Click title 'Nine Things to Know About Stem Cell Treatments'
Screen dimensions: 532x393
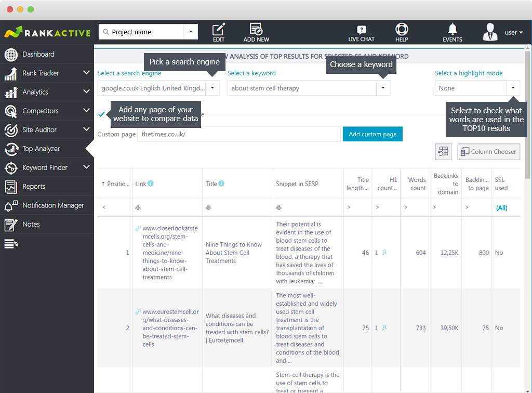(x=234, y=253)
